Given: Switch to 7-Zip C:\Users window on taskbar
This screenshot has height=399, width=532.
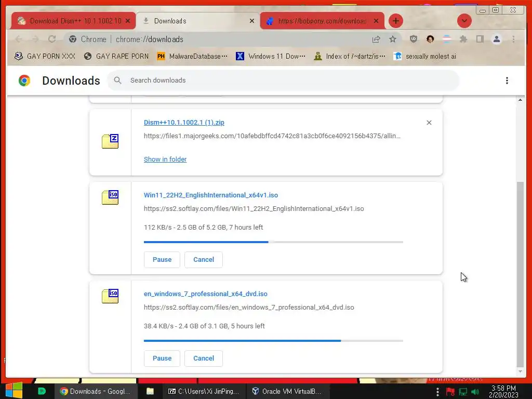Looking at the screenshot, I should coord(204,391).
